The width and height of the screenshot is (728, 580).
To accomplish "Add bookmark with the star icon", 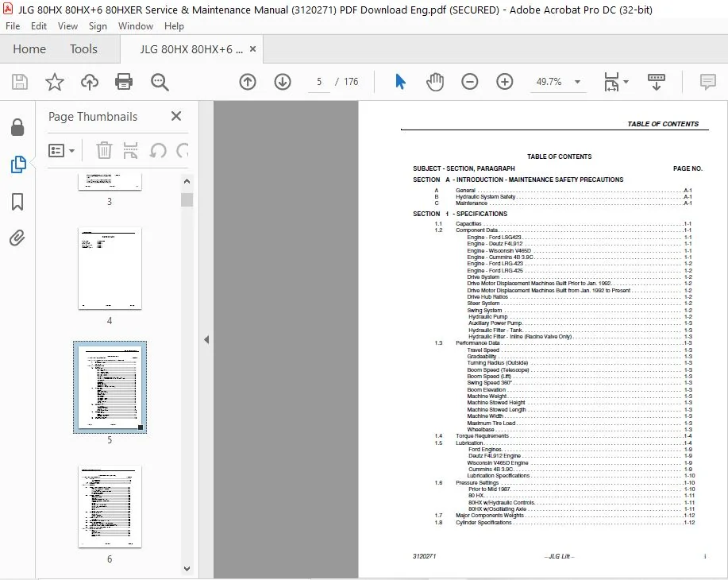I will click(x=54, y=82).
